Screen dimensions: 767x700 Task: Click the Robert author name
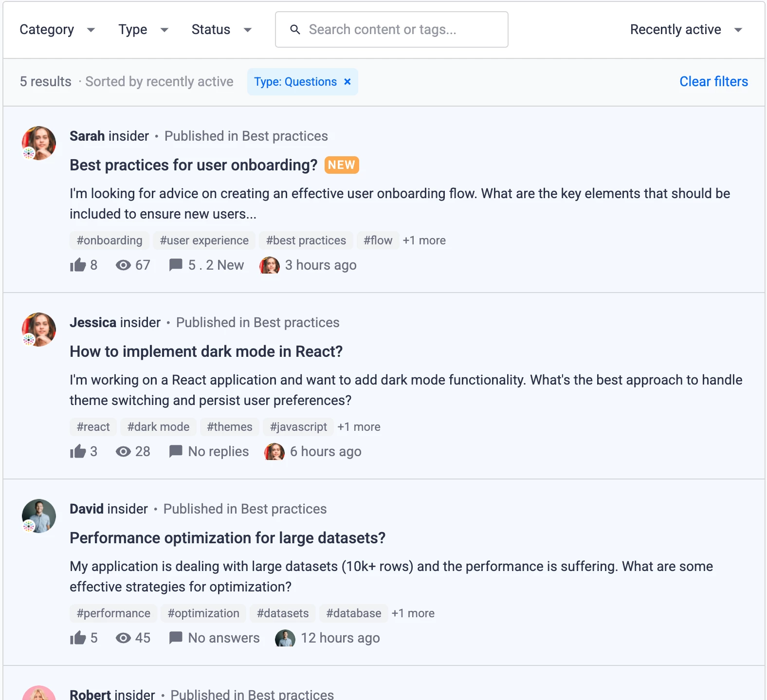91,694
